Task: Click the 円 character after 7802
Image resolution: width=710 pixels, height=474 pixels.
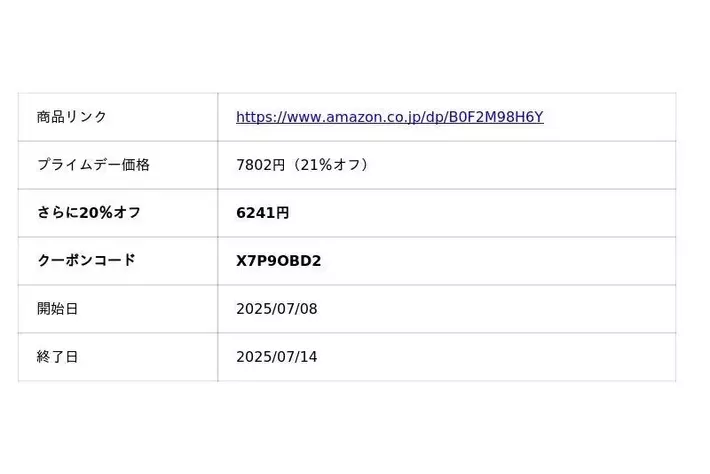Action: pos(278,165)
